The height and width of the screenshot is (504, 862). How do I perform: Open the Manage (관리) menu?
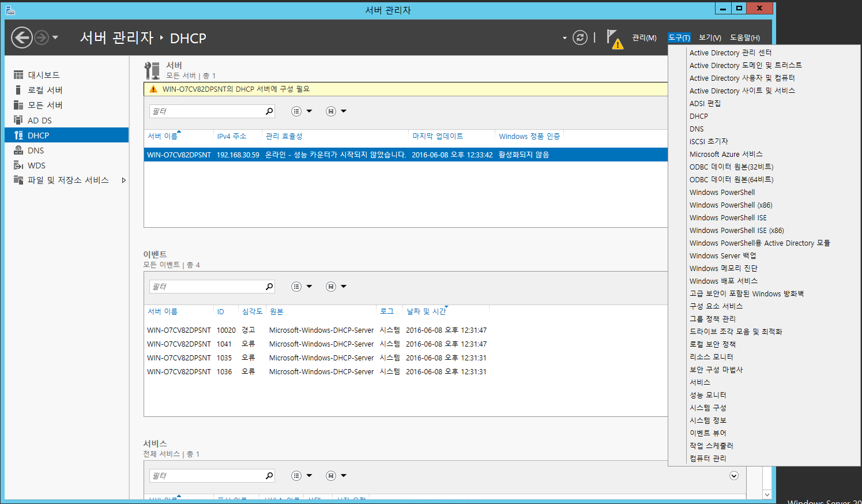pyautogui.click(x=644, y=38)
